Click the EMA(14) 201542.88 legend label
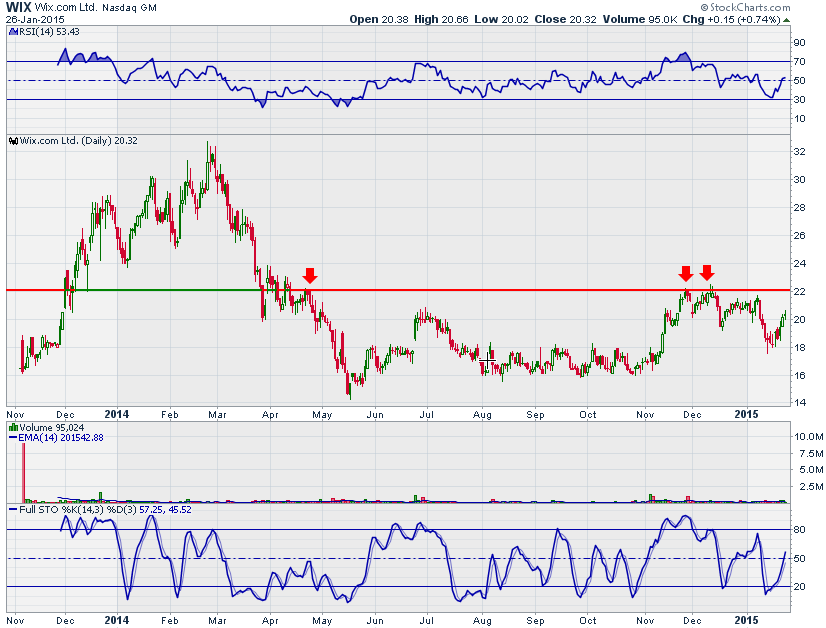Screen dimensions: 826x628 pos(61,438)
